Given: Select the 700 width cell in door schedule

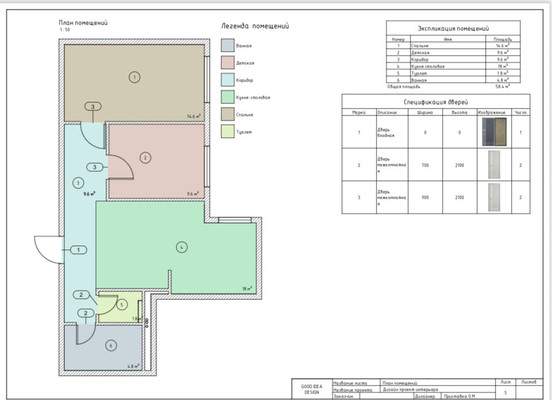Looking at the screenshot, I should [425, 165].
